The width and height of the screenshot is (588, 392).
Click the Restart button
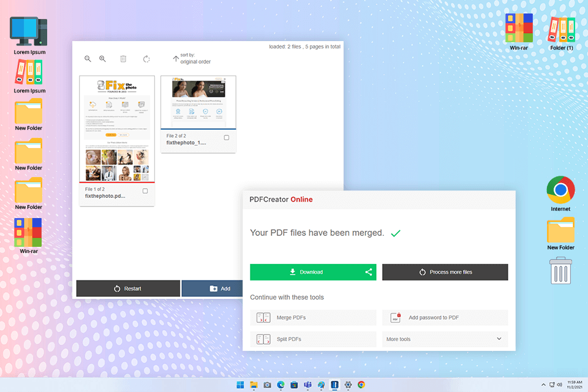[128, 288]
